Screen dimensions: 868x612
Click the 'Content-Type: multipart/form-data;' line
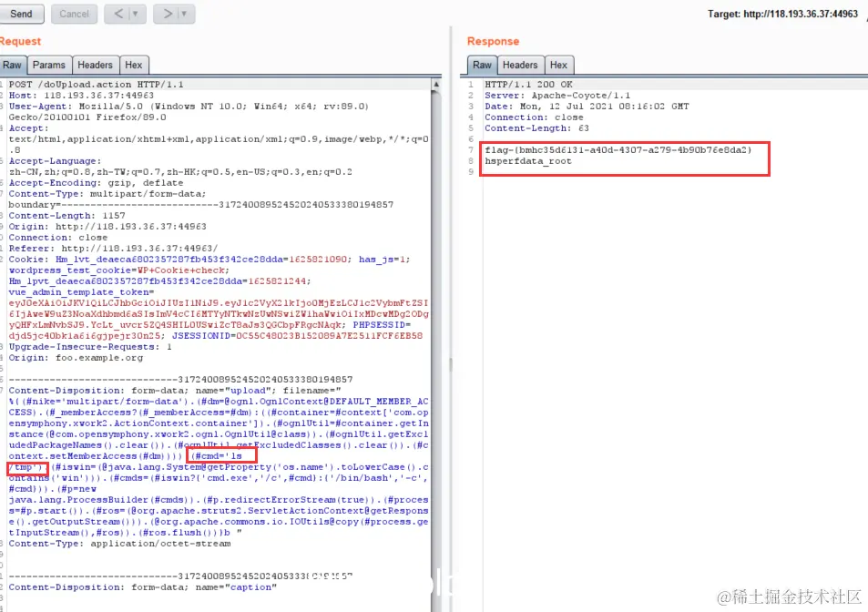107,194
